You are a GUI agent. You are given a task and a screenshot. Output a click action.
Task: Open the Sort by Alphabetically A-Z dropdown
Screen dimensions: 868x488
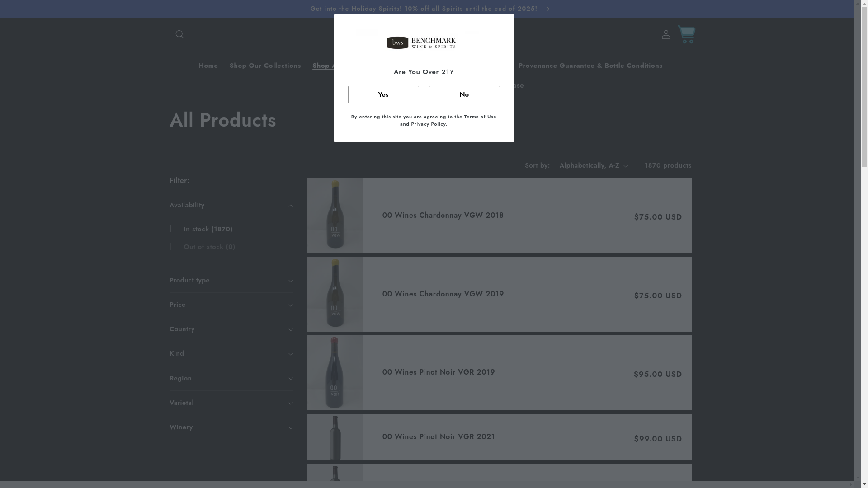tap(594, 166)
